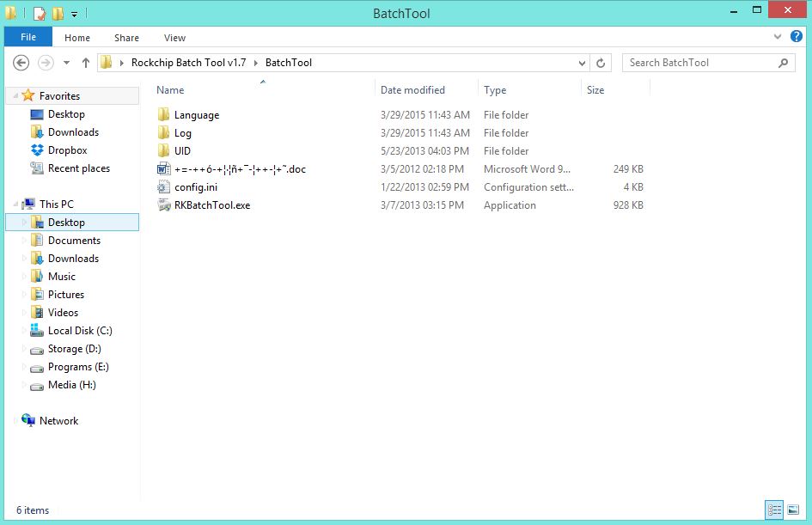Screen dimensions: 812x525
Task: Open the Pictures folder
Action: (x=66, y=295)
